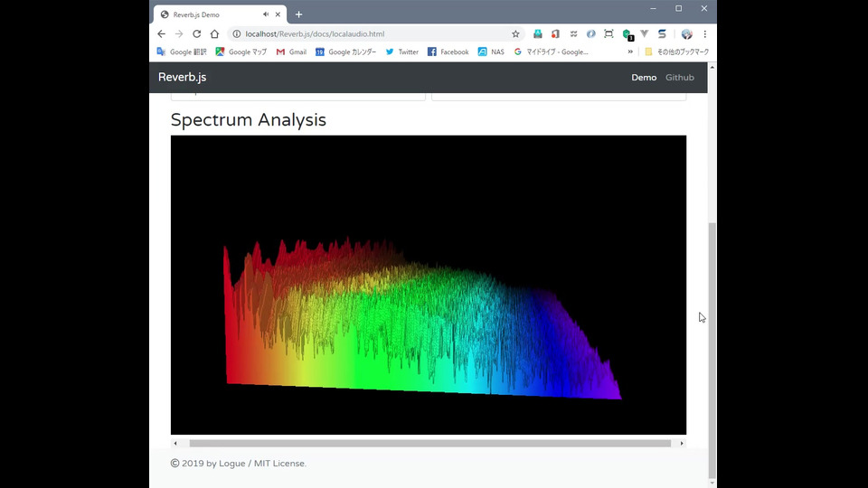Open the Gmail bookmark
Image resolution: width=868 pixels, height=488 pixels.
(x=291, y=52)
